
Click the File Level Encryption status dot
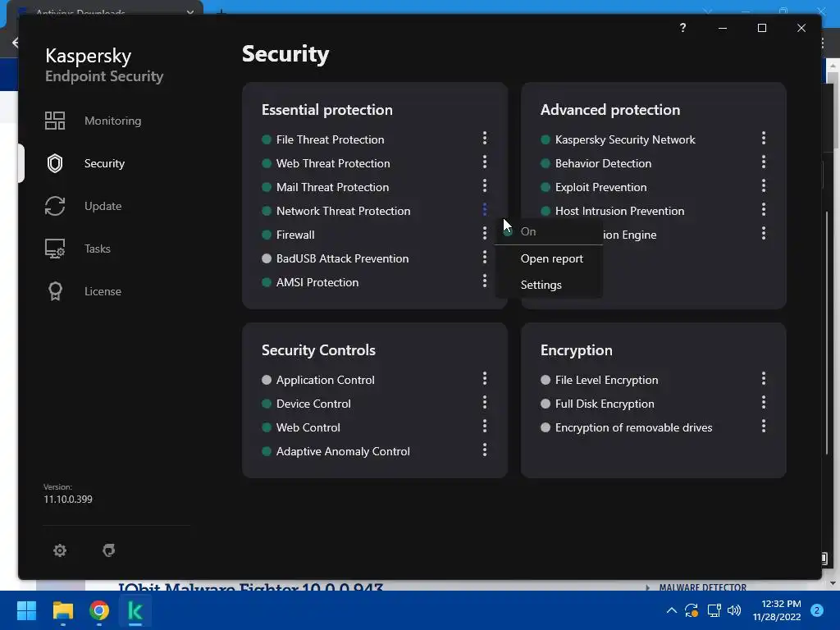pyautogui.click(x=546, y=380)
